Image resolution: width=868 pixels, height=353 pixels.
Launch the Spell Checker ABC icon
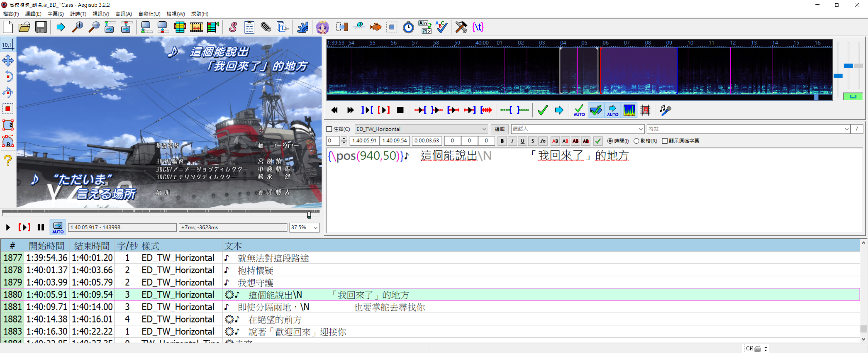(442, 27)
